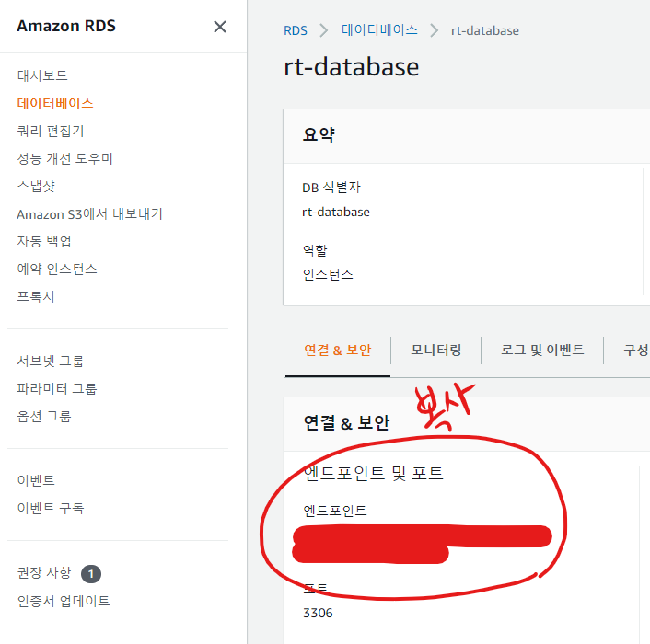Open 쿼리 편집기 from the sidebar
650x644 pixels.
pyautogui.click(x=51, y=131)
